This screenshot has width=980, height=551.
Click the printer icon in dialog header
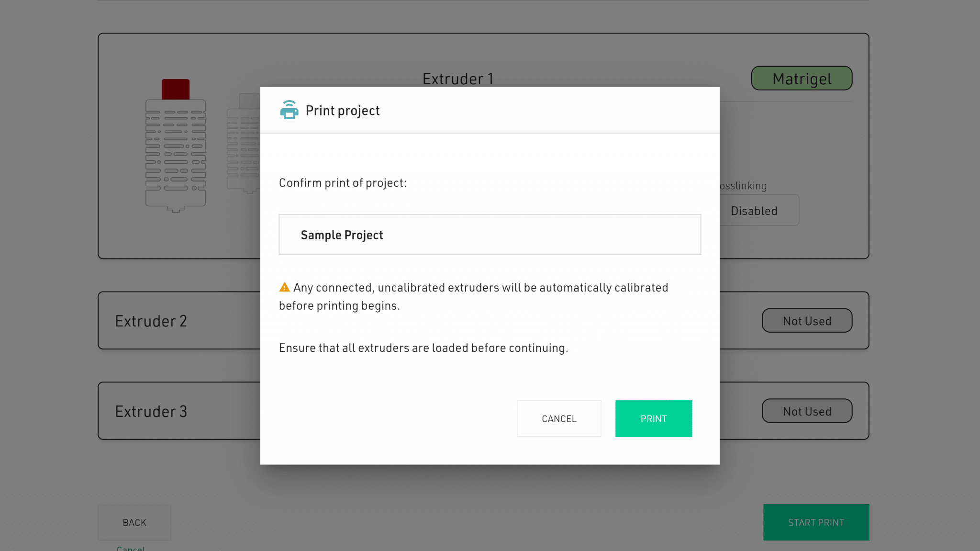289,110
